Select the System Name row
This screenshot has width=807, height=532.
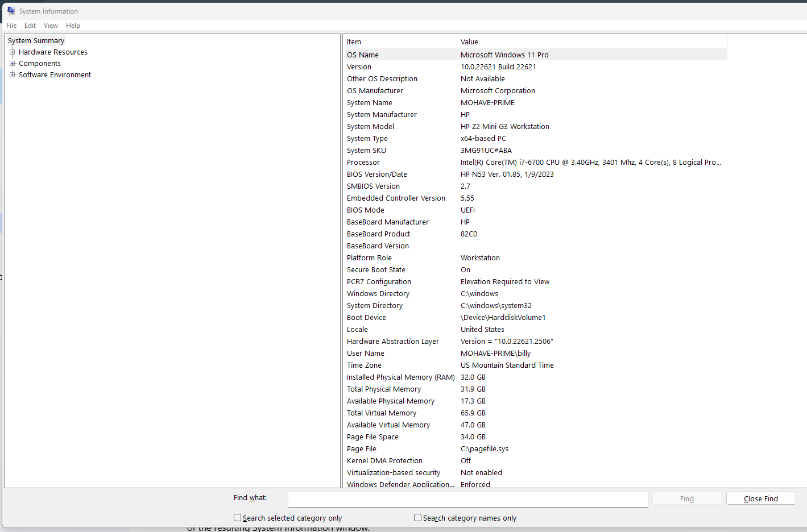(x=535, y=103)
